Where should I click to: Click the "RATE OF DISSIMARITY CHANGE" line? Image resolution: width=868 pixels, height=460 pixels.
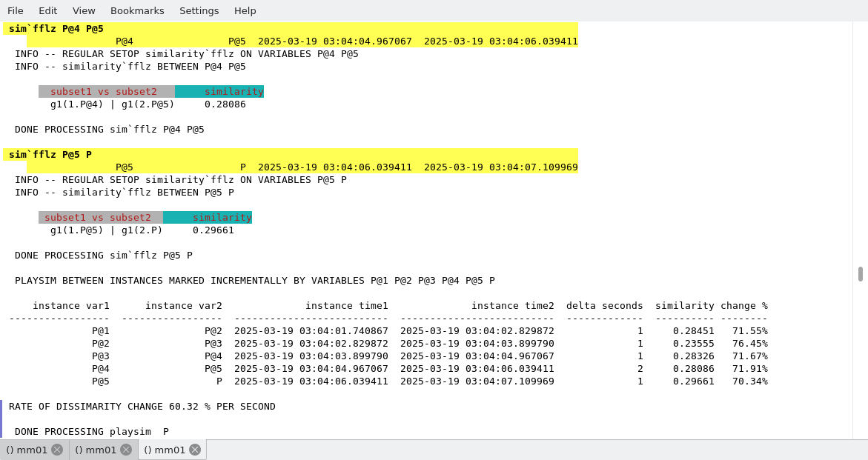[142, 407]
